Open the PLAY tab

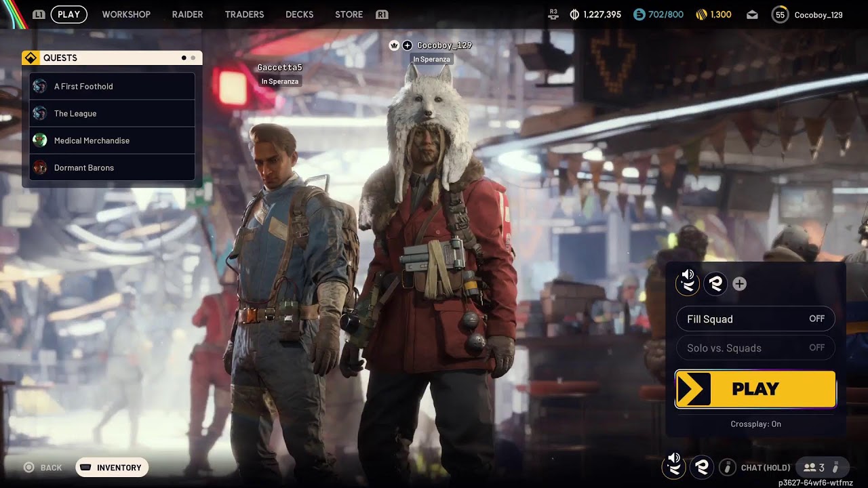(68, 14)
